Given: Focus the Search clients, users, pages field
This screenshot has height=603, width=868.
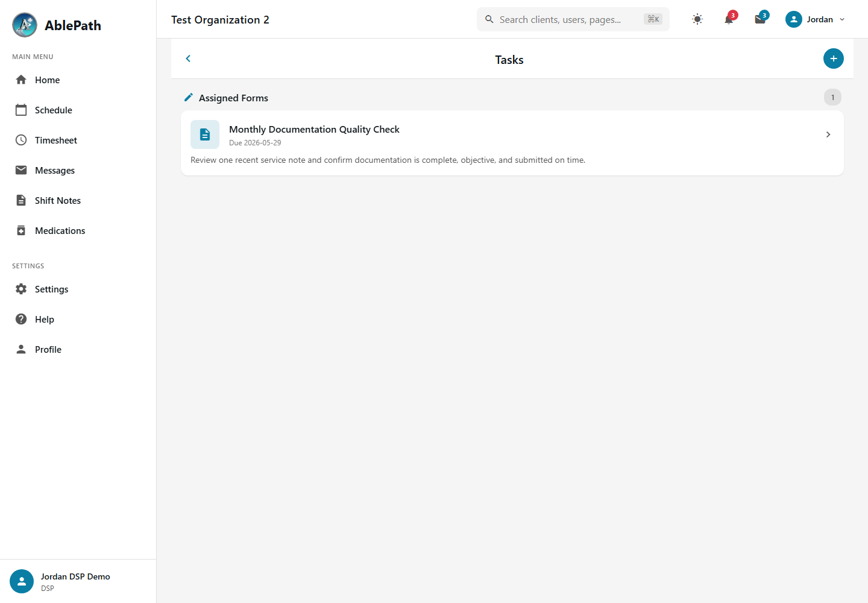Looking at the screenshot, I should (x=573, y=19).
